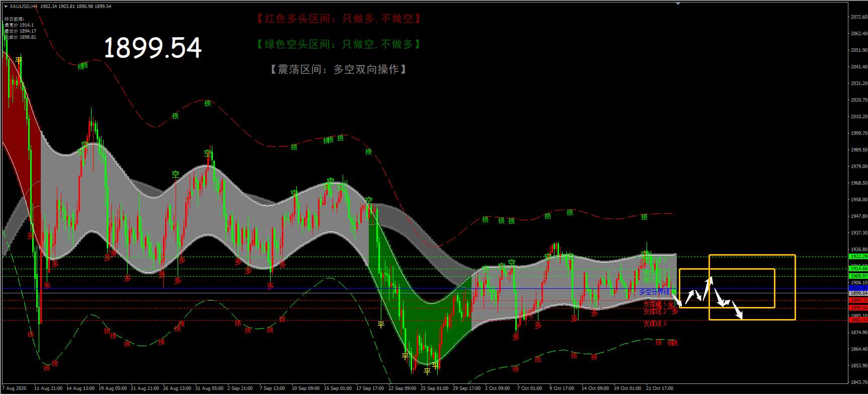Click the red 1890.04 price tag
This screenshot has height=395, width=868.
tap(858, 307)
